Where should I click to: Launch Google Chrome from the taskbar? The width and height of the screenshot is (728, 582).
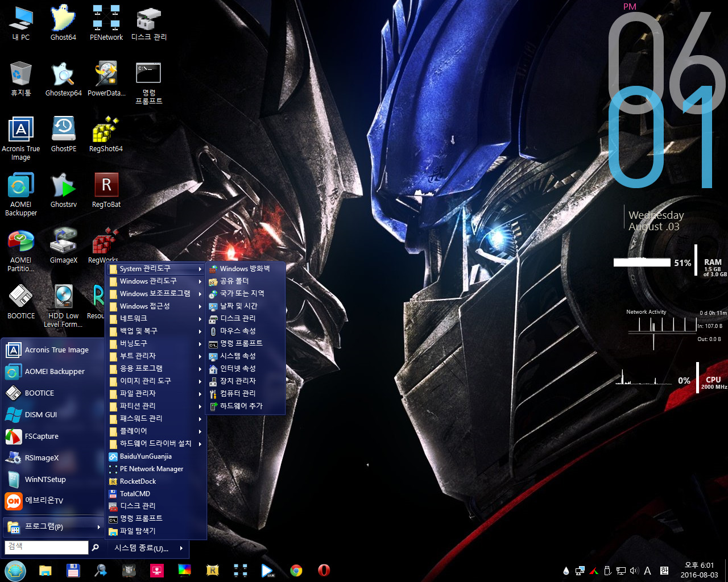pyautogui.click(x=296, y=570)
